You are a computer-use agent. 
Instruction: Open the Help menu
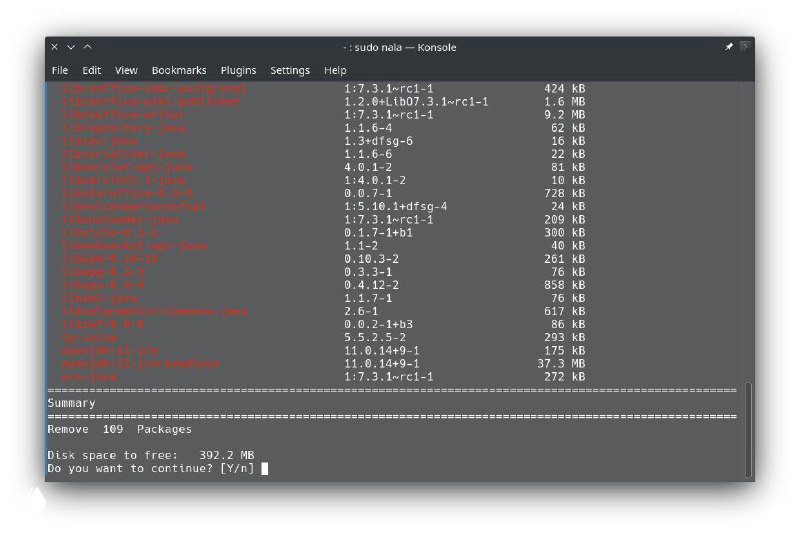[x=335, y=70]
